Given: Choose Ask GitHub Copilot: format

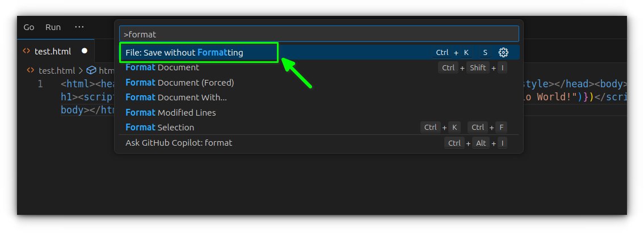Looking at the screenshot, I should click(179, 143).
